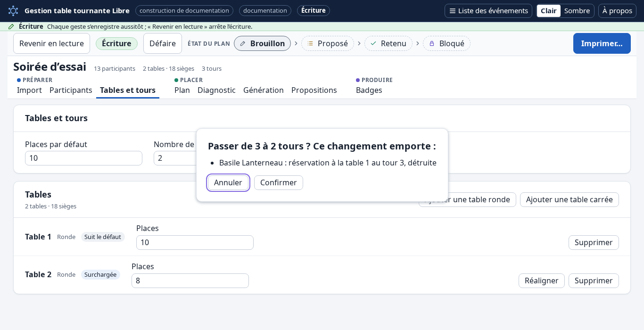Select the Tables et tours tab
The image size is (644, 330).
coord(128,90)
